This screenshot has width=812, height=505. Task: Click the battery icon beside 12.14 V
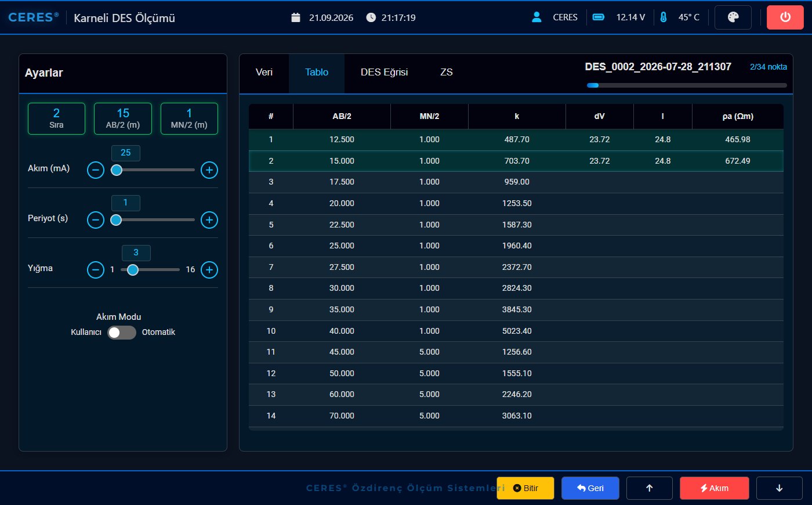[599, 17]
